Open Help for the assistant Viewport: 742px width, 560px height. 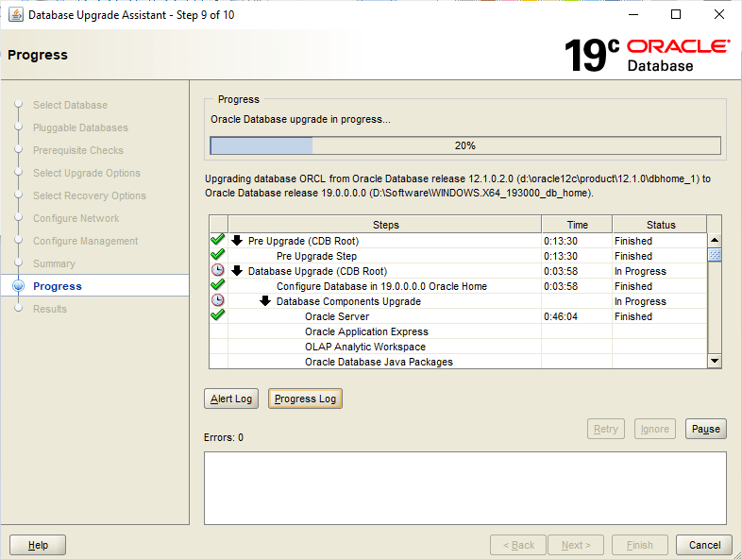click(38, 545)
